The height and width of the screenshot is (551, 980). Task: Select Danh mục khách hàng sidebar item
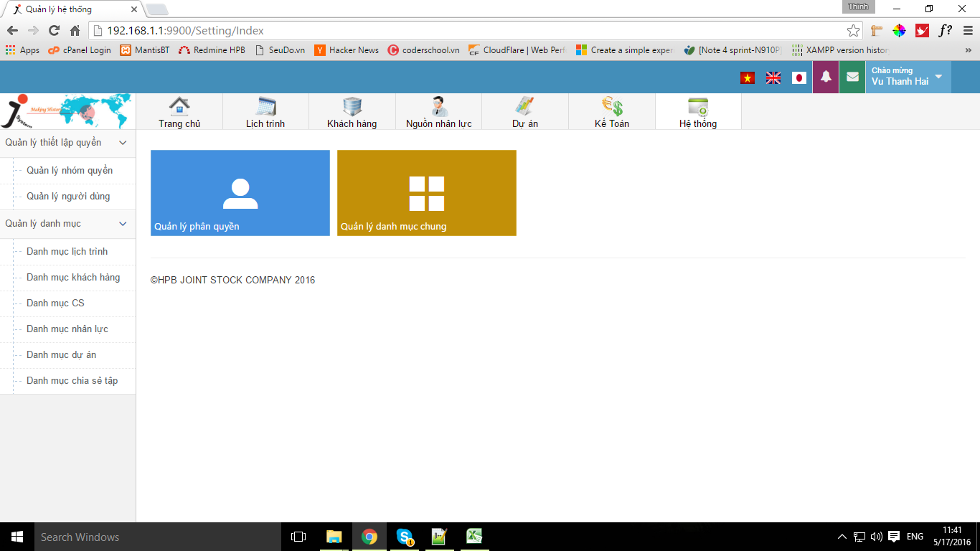73,278
